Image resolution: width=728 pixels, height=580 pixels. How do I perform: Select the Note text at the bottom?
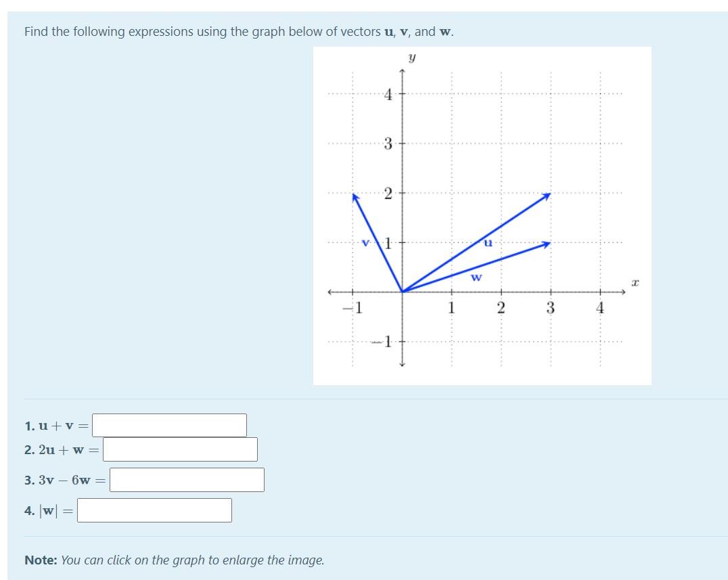pyautogui.click(x=174, y=560)
